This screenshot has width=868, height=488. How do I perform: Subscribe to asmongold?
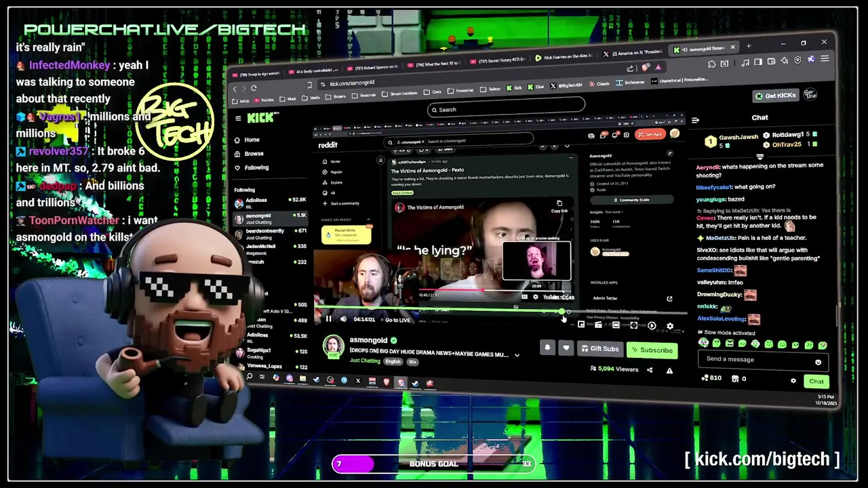coord(651,350)
